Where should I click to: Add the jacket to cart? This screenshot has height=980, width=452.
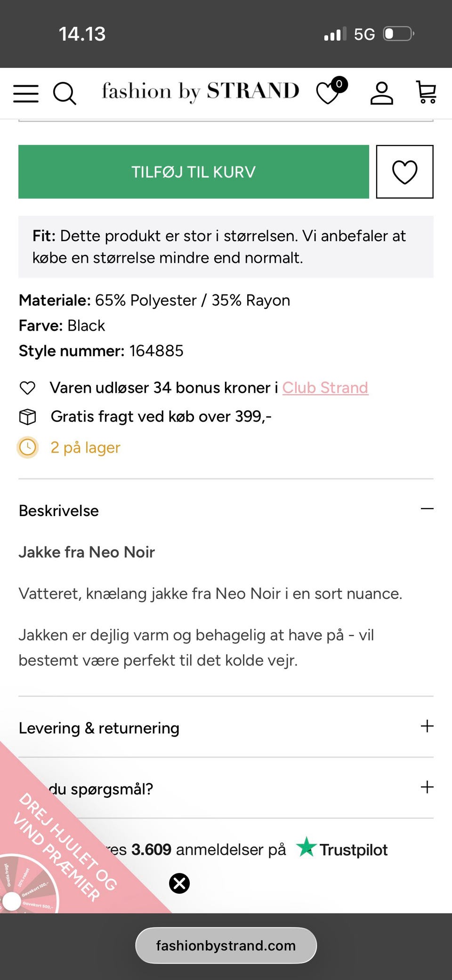pyautogui.click(x=194, y=171)
